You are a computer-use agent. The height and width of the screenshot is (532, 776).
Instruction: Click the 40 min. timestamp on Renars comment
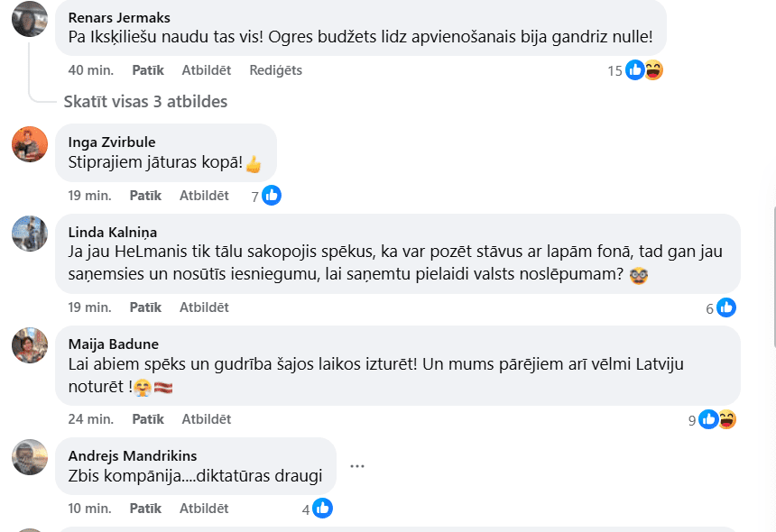(x=89, y=70)
